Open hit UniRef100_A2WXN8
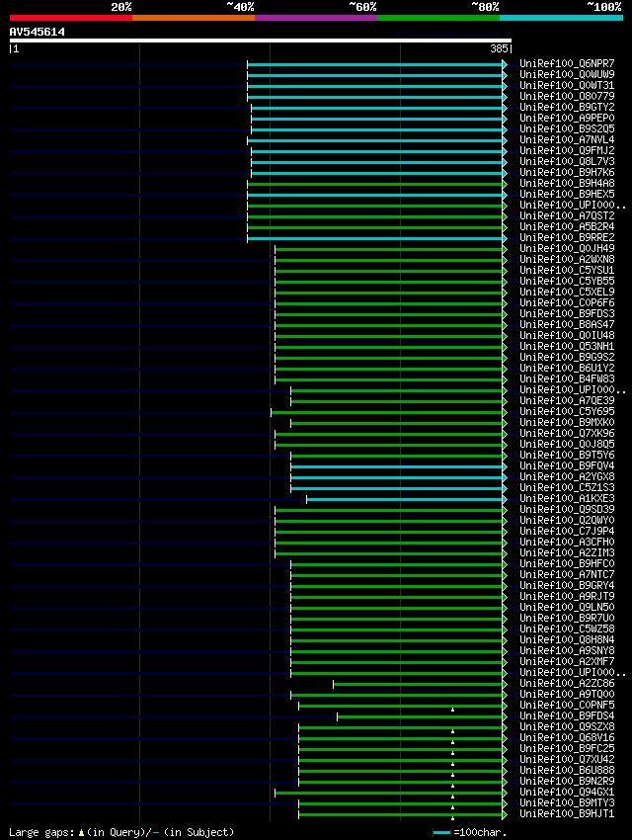632x840 pixels. pos(567,259)
